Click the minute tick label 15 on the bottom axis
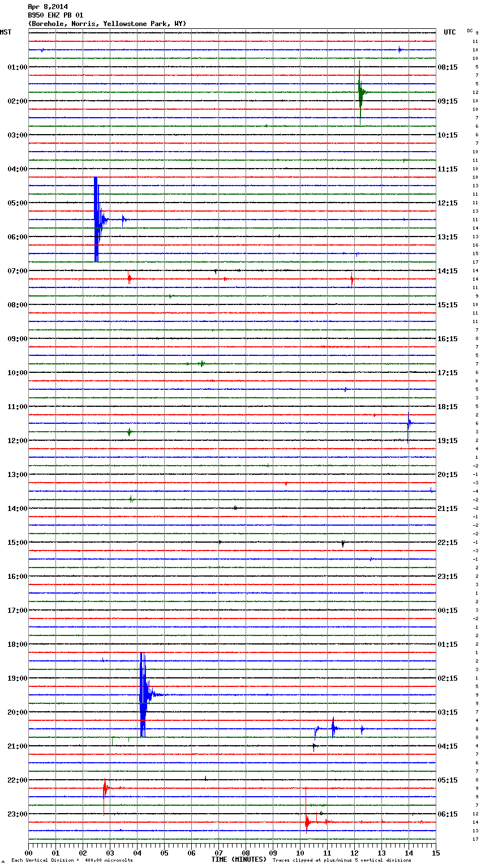This screenshot has width=481, height=868. tap(435, 853)
